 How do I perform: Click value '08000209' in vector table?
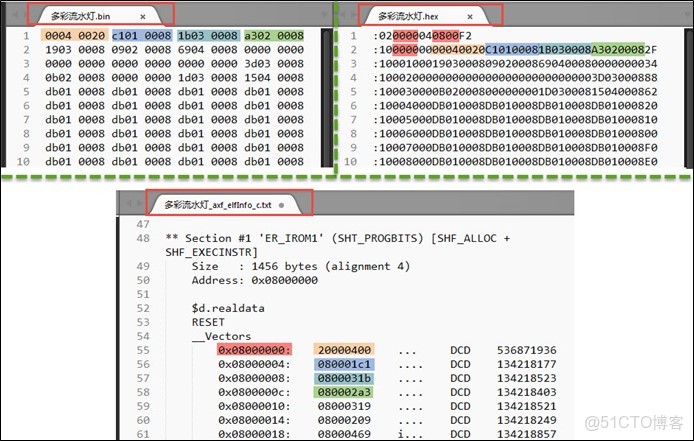coord(344,420)
